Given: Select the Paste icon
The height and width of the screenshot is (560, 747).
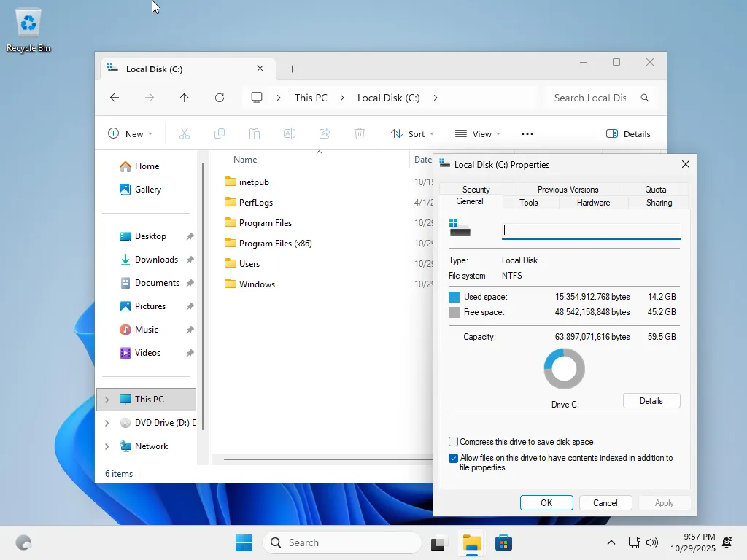Looking at the screenshot, I should point(254,133).
